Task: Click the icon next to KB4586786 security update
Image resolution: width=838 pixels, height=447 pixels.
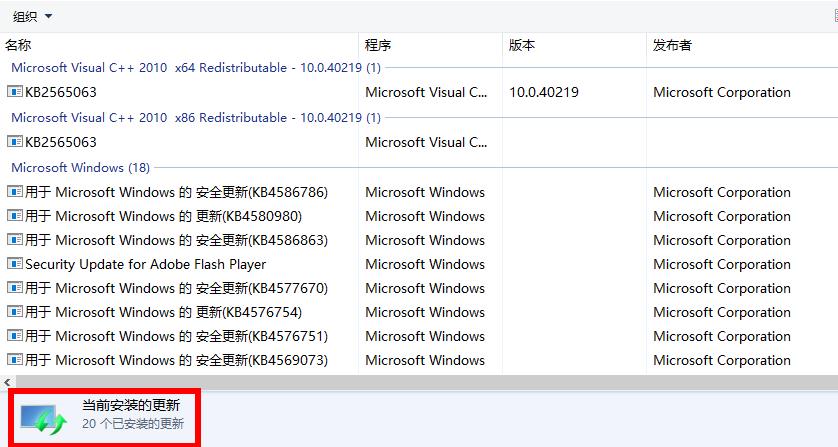Action: 14,192
